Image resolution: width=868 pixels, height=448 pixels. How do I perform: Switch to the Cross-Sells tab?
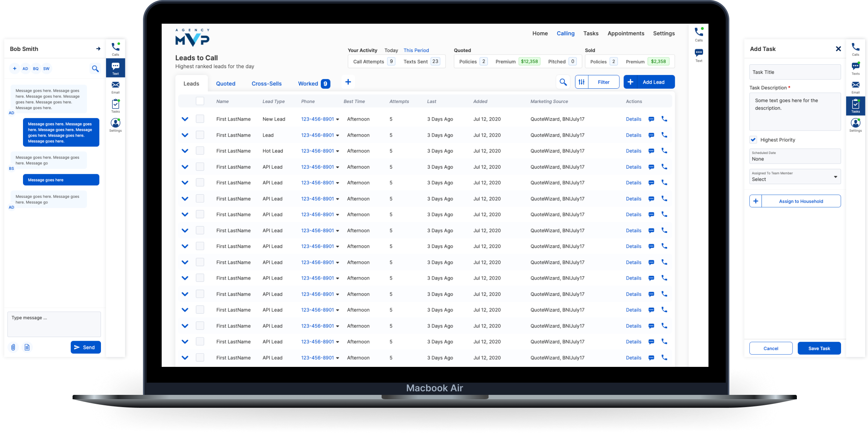tap(266, 83)
